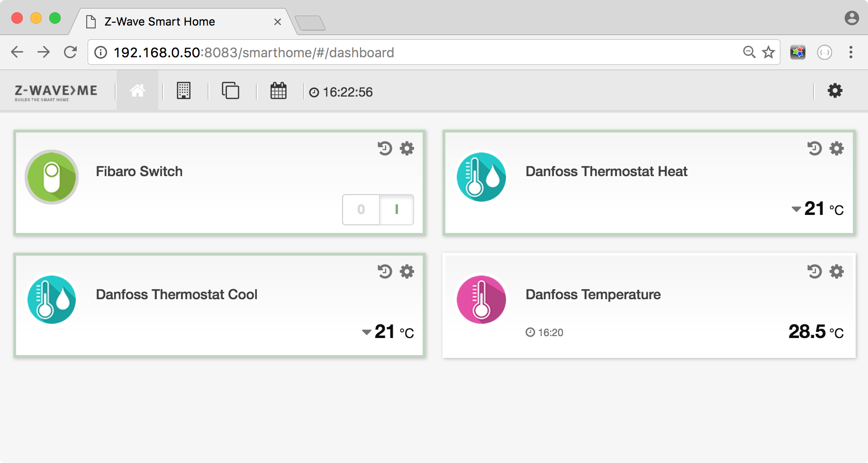This screenshot has height=463, width=868.
Task: Select the Z-Wave Smart Home tab
Action: coord(182,22)
